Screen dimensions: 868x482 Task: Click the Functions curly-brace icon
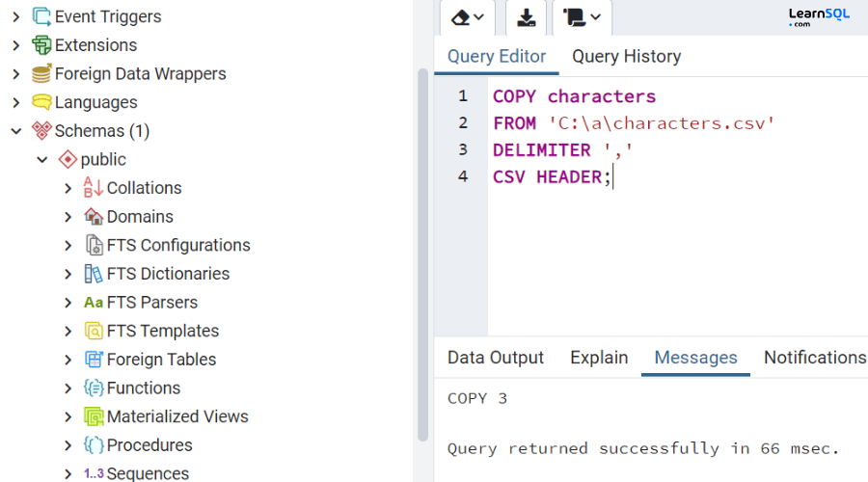tap(94, 388)
